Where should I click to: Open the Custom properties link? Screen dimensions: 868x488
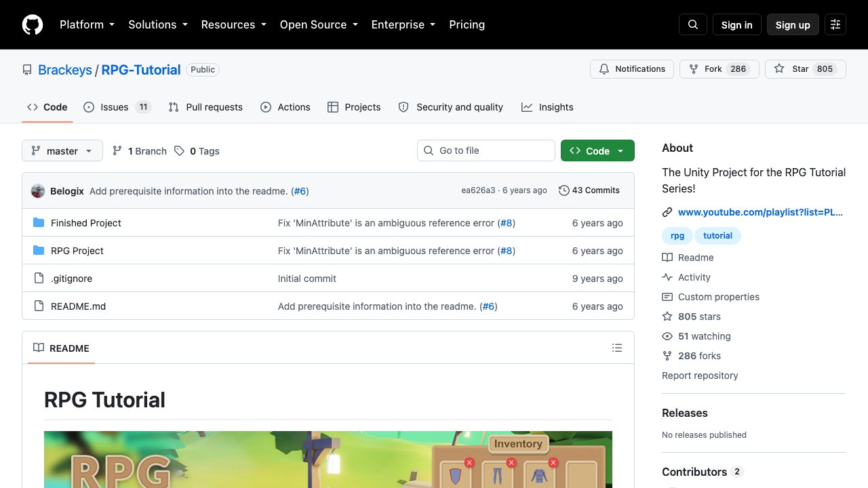pos(711,297)
